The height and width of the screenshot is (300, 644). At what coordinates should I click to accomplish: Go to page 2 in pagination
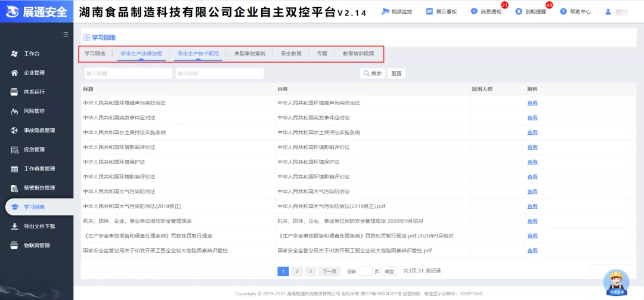297,271
